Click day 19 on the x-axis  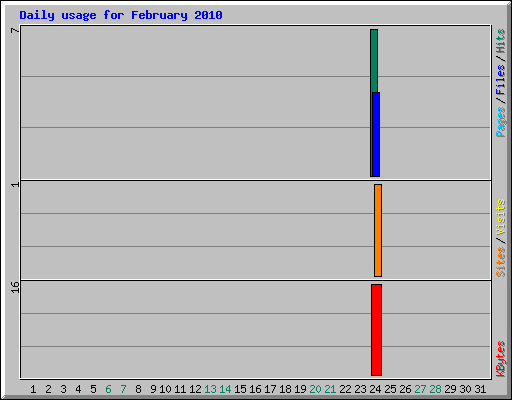pyautogui.click(x=300, y=389)
